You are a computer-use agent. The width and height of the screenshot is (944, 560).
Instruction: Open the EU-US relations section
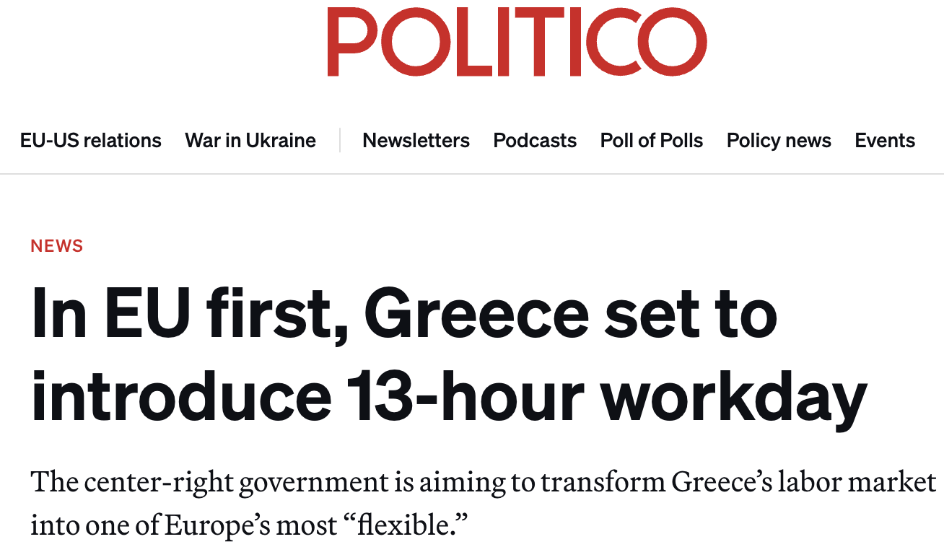[x=91, y=140]
